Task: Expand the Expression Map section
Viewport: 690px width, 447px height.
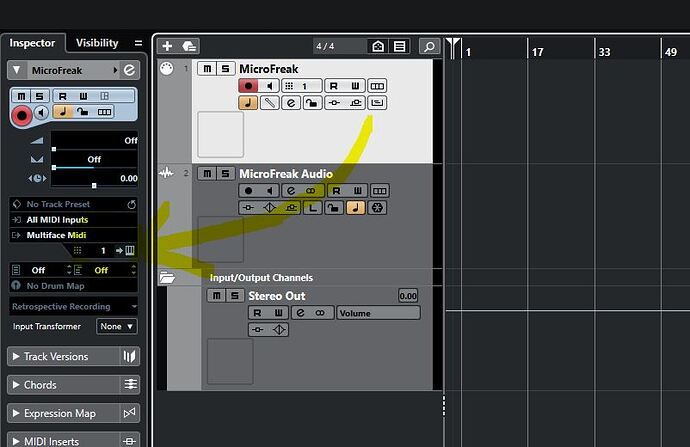Action: tap(16, 413)
